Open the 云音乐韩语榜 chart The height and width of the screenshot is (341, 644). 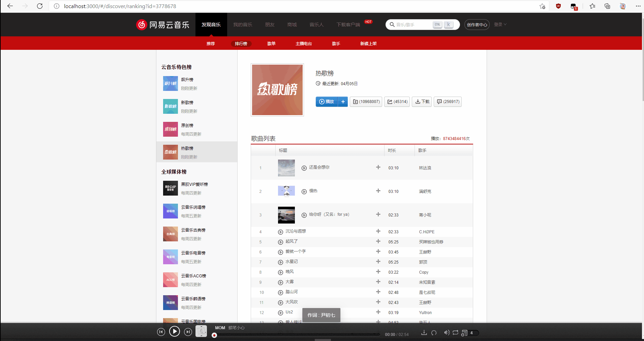coord(197,303)
